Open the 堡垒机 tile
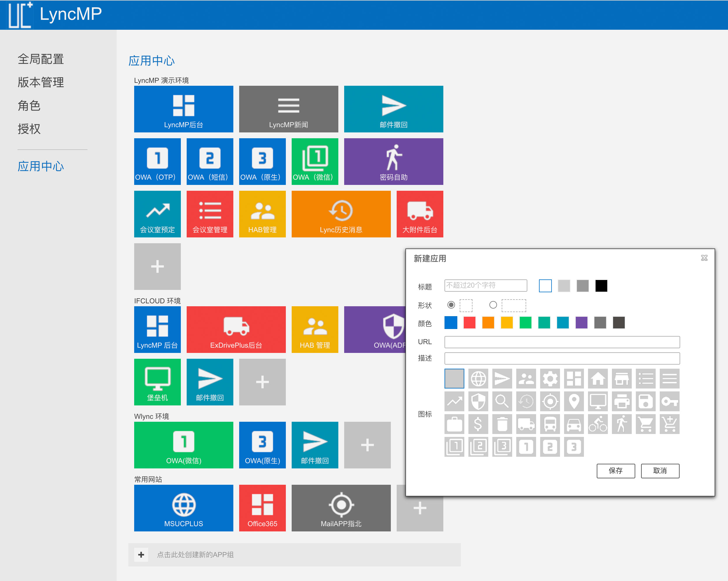Viewport: 728px width, 581px height. [157, 382]
